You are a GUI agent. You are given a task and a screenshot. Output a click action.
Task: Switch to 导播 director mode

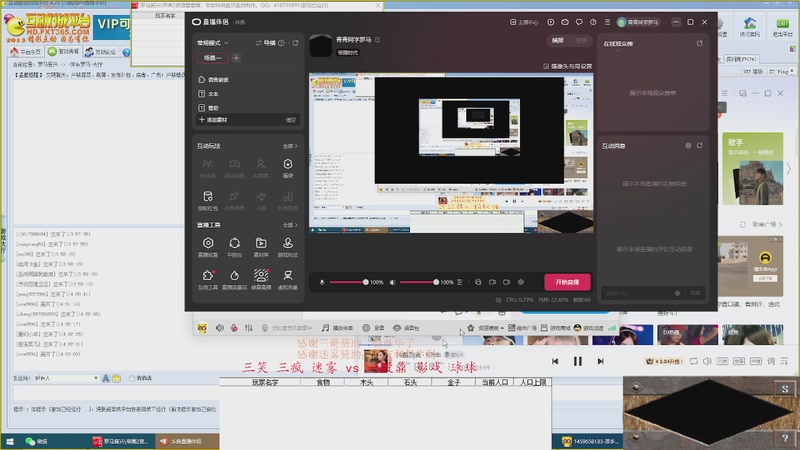266,43
